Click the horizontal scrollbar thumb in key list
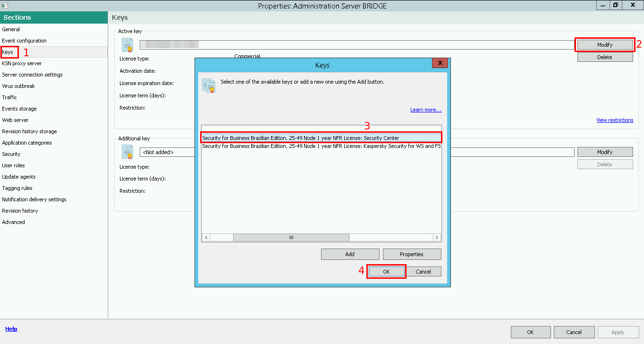This screenshot has width=644, height=344. pyautogui.click(x=291, y=237)
